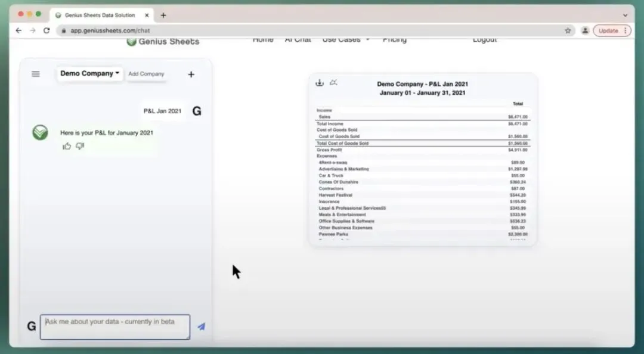Click the P&L Jan 2021 chat message
Image resolution: width=644 pixels, height=354 pixels.
[x=162, y=111]
